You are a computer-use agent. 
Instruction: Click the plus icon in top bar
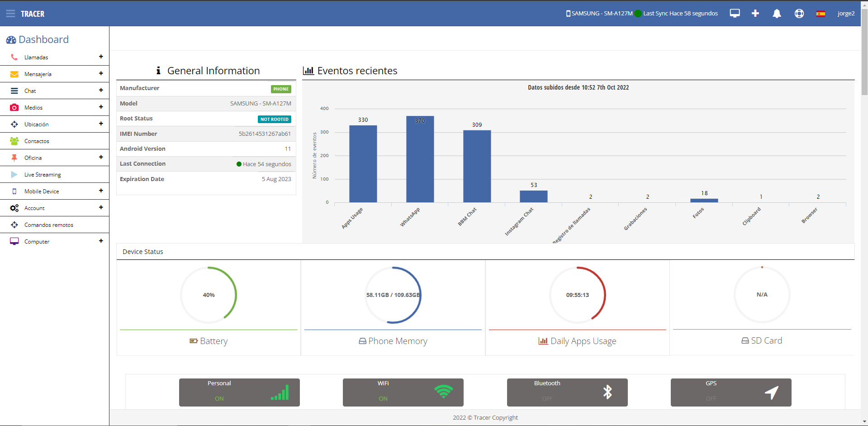(755, 14)
